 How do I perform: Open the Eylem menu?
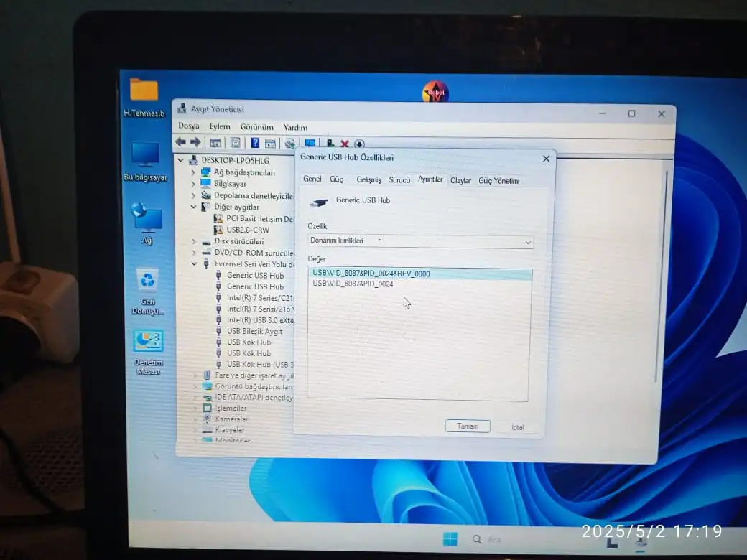click(220, 126)
